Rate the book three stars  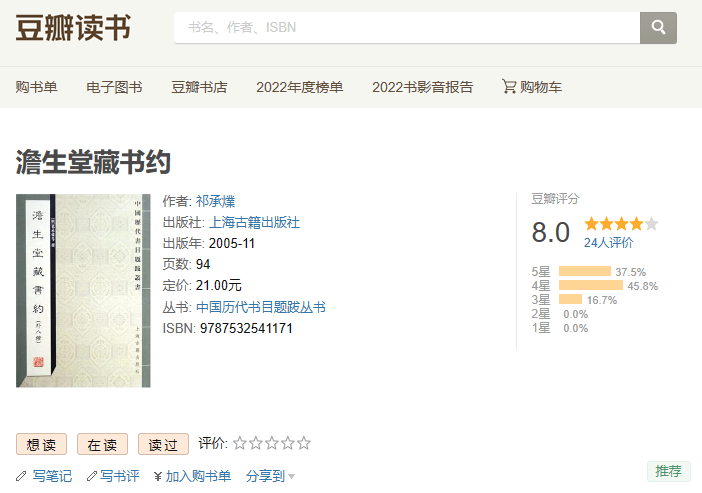point(272,443)
